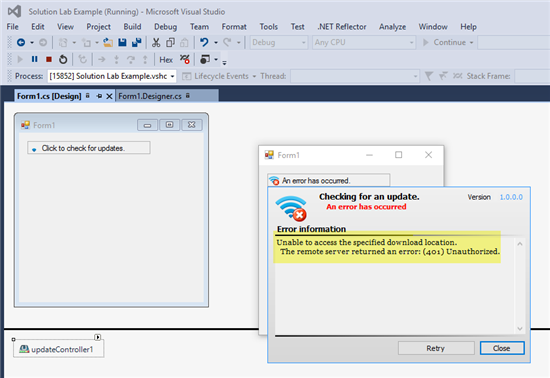550x378 pixels.
Task: Open the Edit menu
Action: coord(38,27)
